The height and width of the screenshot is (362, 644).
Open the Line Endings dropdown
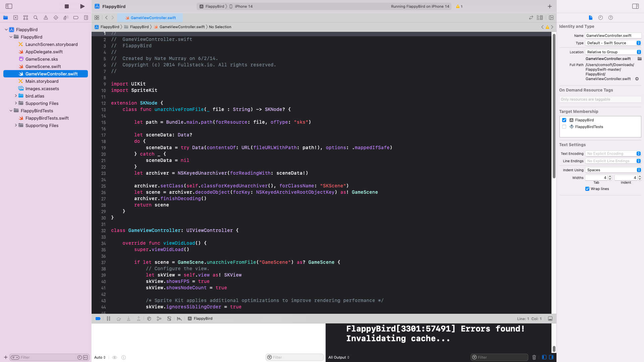point(613,161)
